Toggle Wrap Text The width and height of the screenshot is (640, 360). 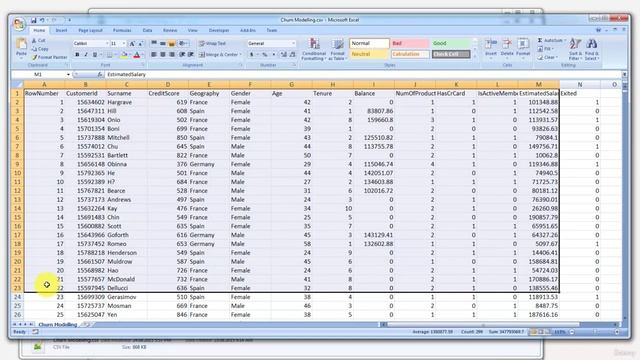click(212, 43)
